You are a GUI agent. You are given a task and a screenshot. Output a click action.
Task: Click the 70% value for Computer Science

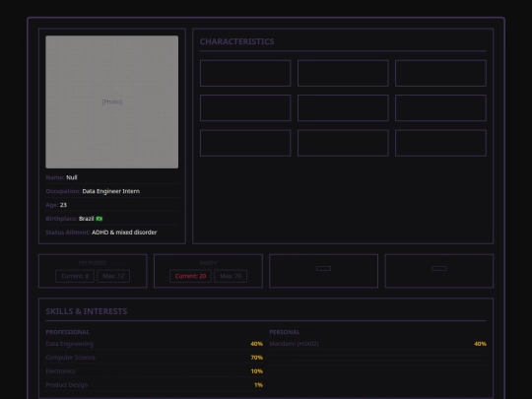tap(256, 358)
